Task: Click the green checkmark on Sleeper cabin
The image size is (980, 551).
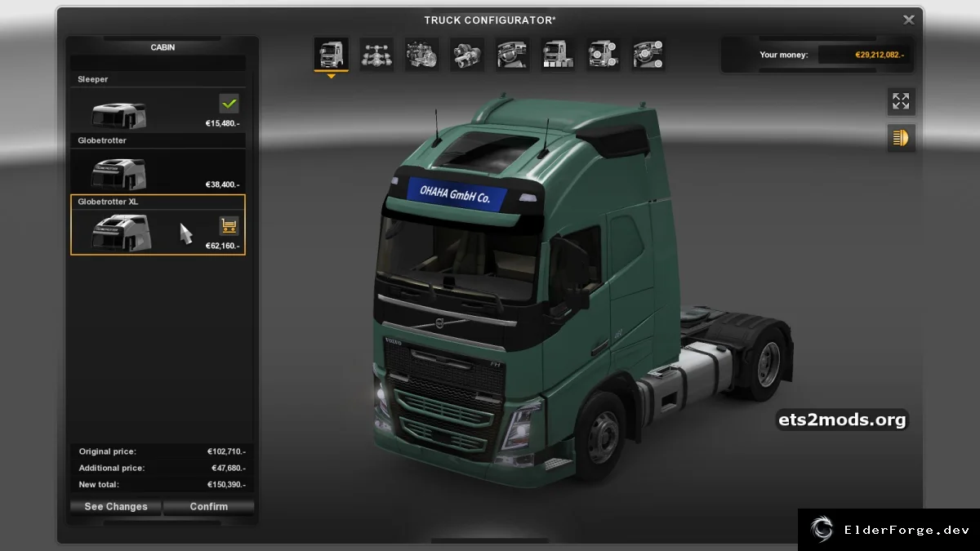Action: 229,104
